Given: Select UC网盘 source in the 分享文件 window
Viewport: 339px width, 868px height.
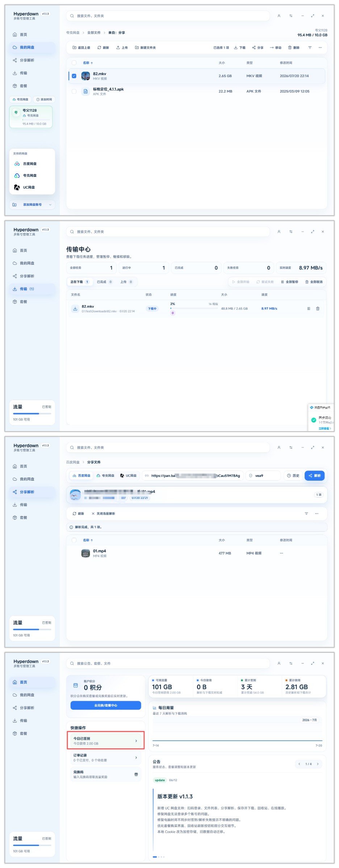Looking at the screenshot, I should point(129,476).
